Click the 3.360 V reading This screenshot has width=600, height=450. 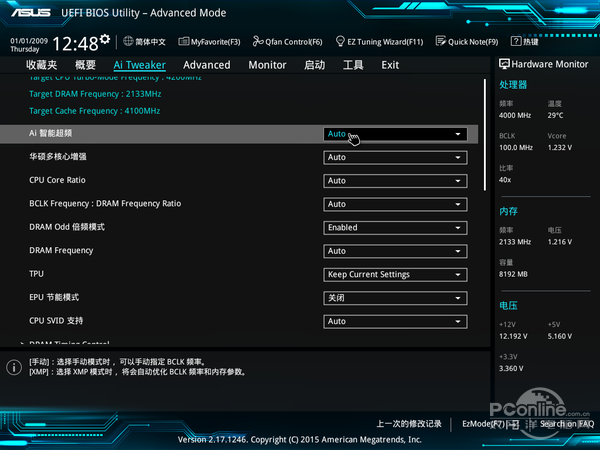pyautogui.click(x=511, y=368)
